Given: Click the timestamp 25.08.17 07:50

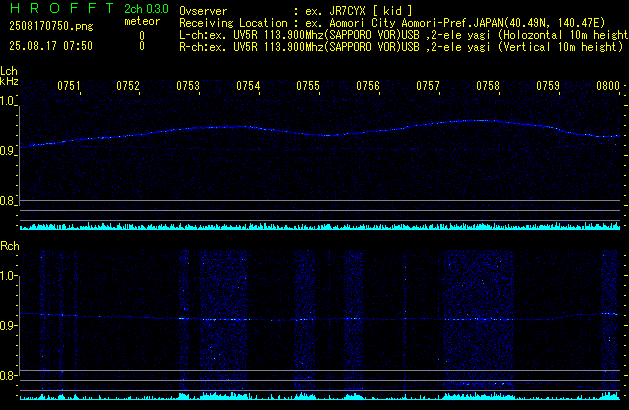Looking at the screenshot, I should pyautogui.click(x=51, y=46).
